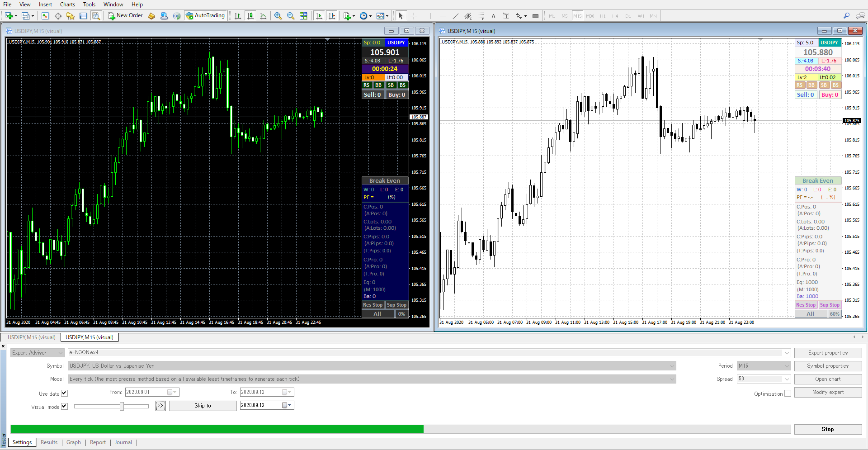Viewport: 868px width, 450px height.
Task: Switch to the tester Journal tab
Action: click(123, 442)
